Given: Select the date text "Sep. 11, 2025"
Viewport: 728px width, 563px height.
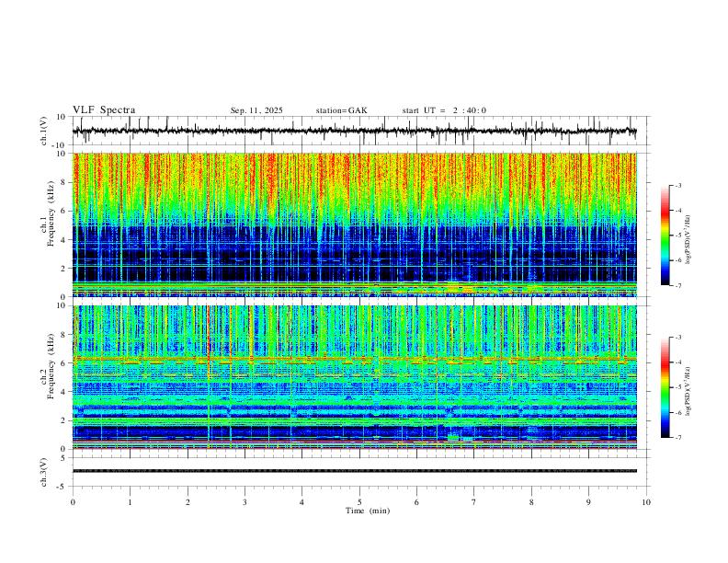Looking at the screenshot, I should [x=256, y=110].
